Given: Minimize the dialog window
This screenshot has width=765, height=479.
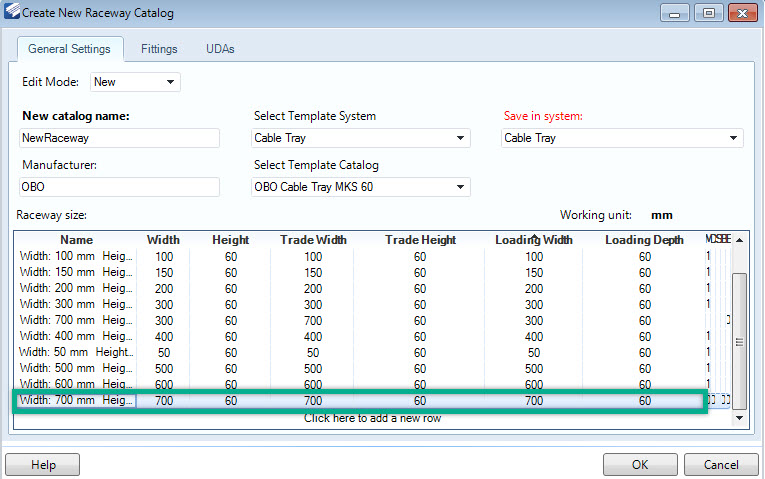Looking at the screenshot, I should [674, 13].
